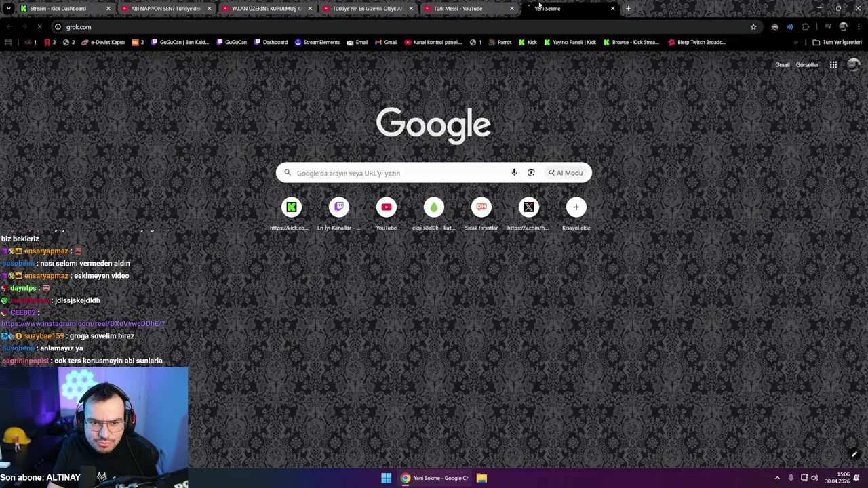Open Parrot bookmark
The image size is (868, 488).
pos(500,42)
